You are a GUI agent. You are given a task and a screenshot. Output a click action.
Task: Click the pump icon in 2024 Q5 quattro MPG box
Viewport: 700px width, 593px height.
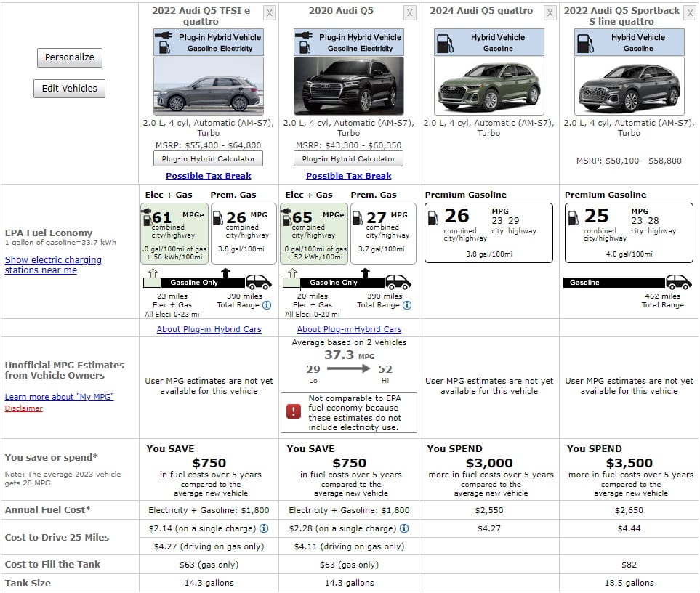pyautogui.click(x=433, y=218)
